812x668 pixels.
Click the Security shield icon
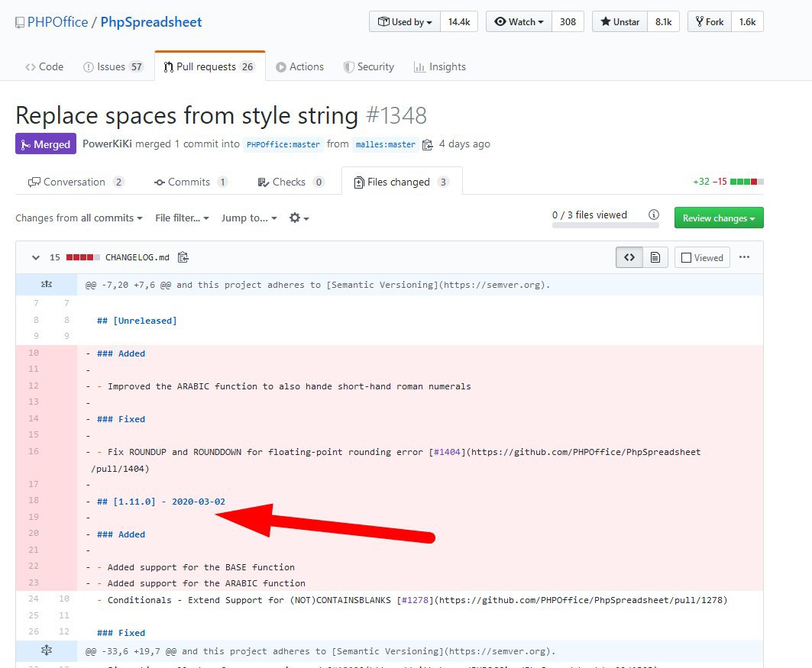349,66
